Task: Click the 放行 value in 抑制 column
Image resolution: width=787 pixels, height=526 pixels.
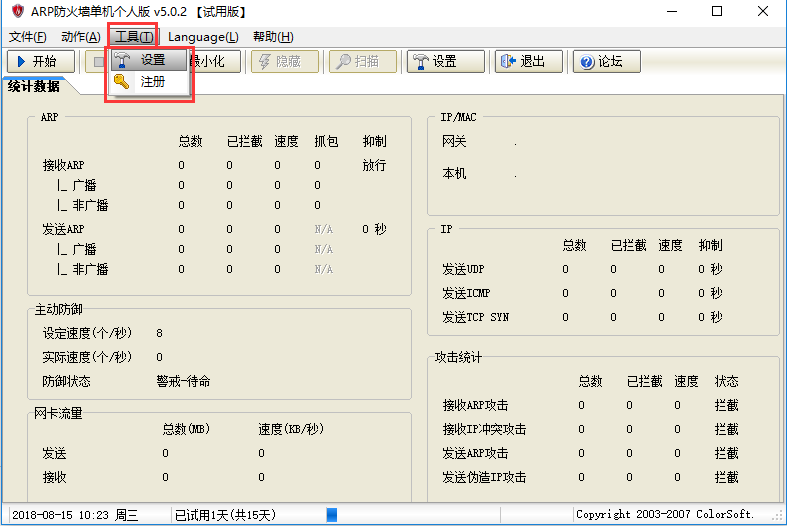Action: tap(374, 165)
